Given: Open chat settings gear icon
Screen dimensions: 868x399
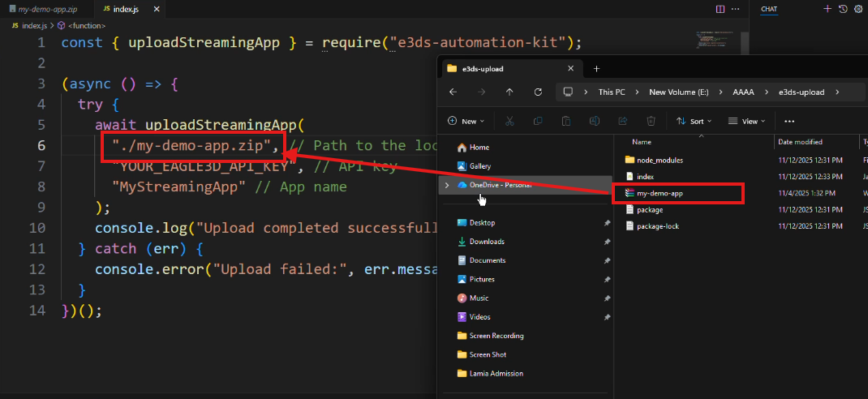Looking at the screenshot, I should (858, 9).
